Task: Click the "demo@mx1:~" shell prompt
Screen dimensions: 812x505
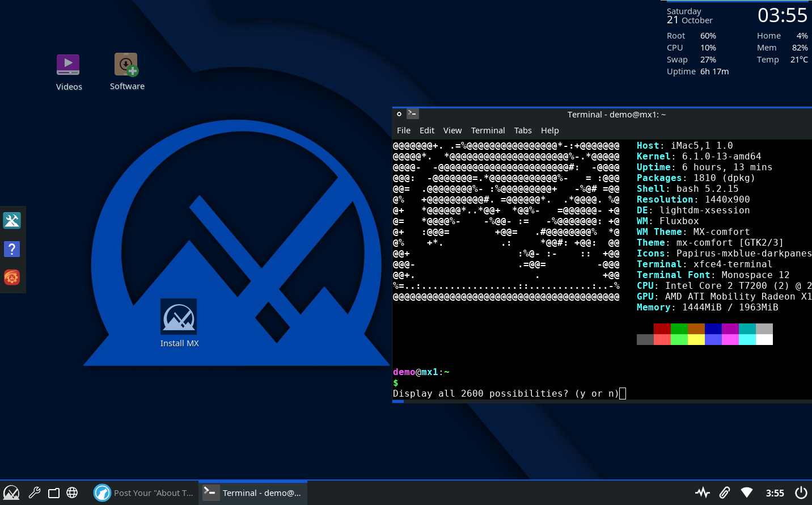Action: (421, 372)
